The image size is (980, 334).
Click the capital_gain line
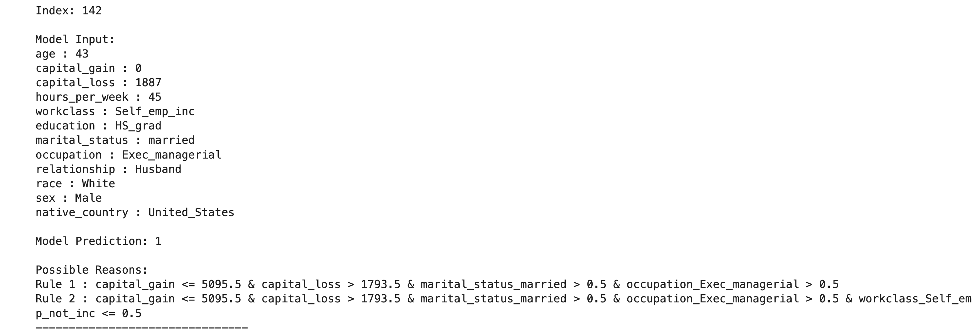[x=88, y=68]
